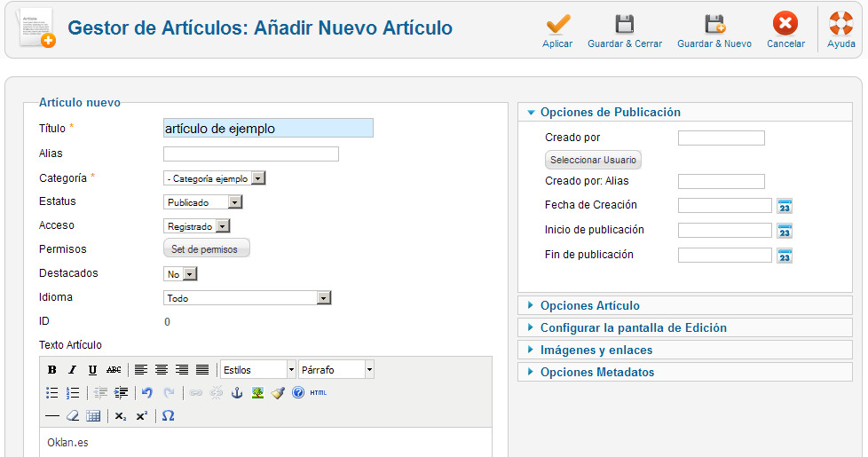Insert a hyperlink via chain icon
This screenshot has width=868, height=457.
195,393
